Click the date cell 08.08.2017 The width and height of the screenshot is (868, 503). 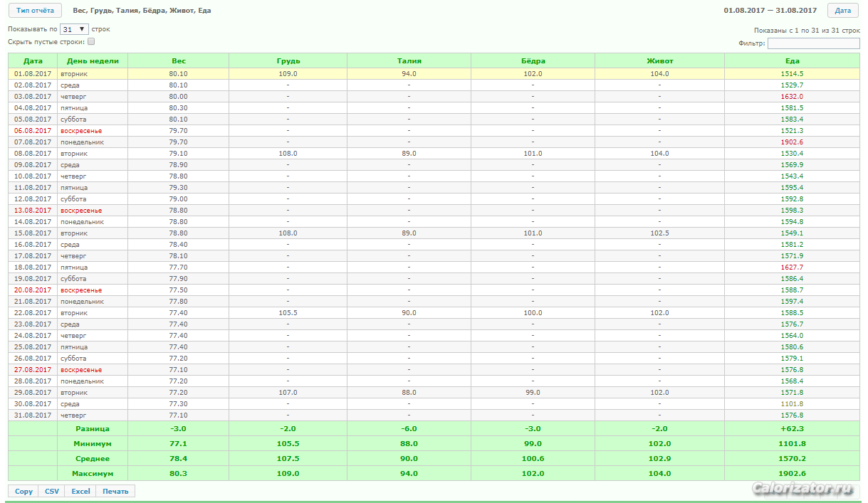pyautogui.click(x=33, y=153)
